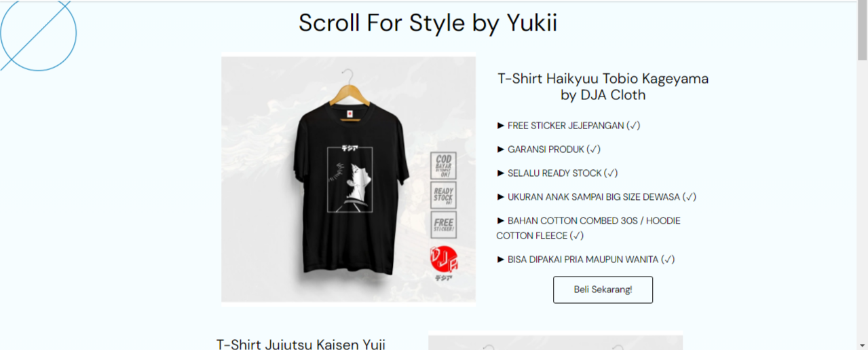Click the Beli Sekarang! button

[603, 290]
